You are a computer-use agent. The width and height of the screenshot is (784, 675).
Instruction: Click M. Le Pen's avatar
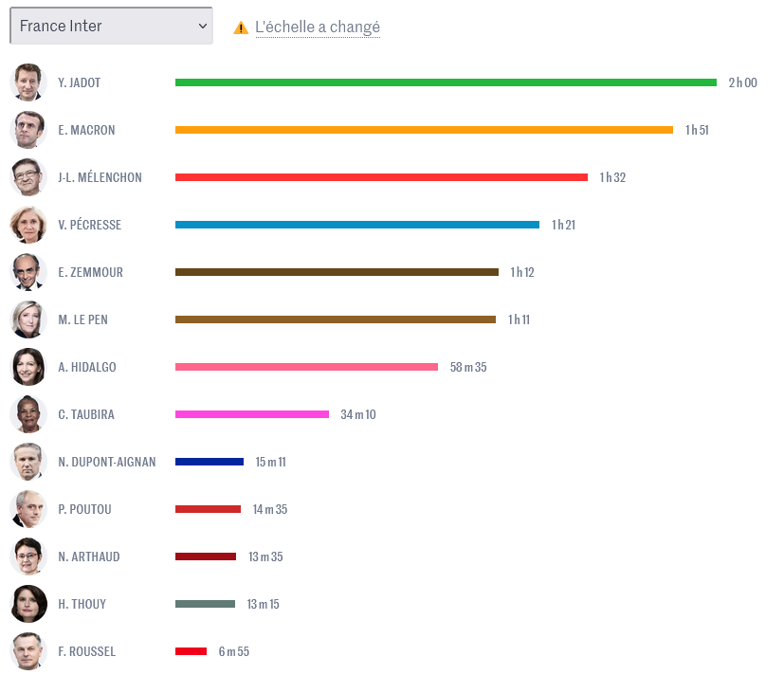pyautogui.click(x=28, y=319)
